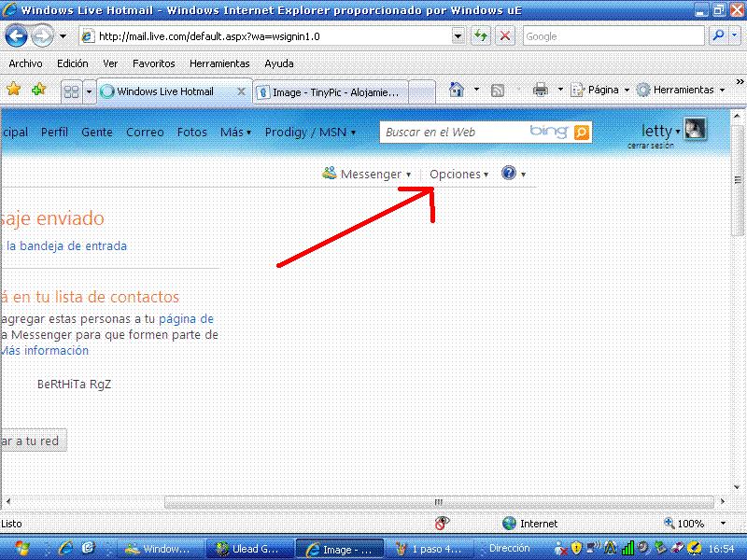Image resolution: width=747 pixels, height=560 pixels.
Task: Open the Edición menu
Action: [73, 63]
